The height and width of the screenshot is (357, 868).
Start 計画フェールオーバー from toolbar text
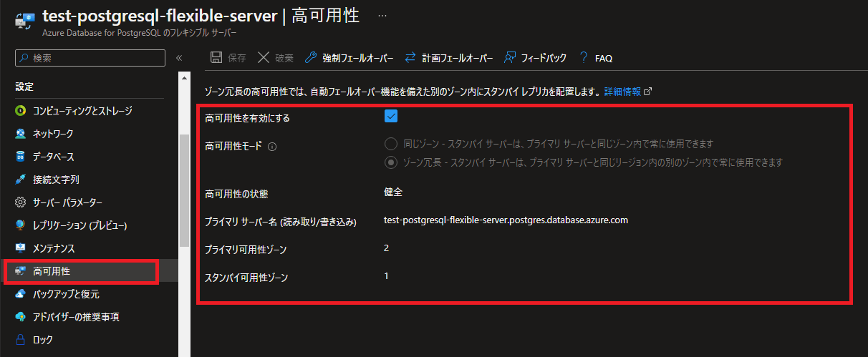tap(457, 58)
